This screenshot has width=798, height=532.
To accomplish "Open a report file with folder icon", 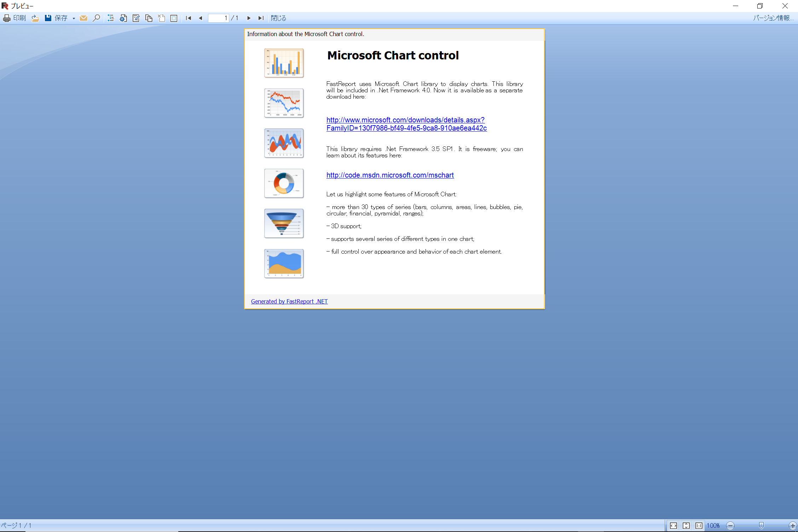I will (x=35, y=18).
